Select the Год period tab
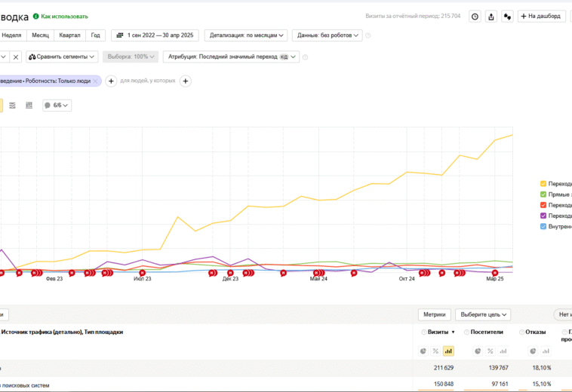 (96, 35)
